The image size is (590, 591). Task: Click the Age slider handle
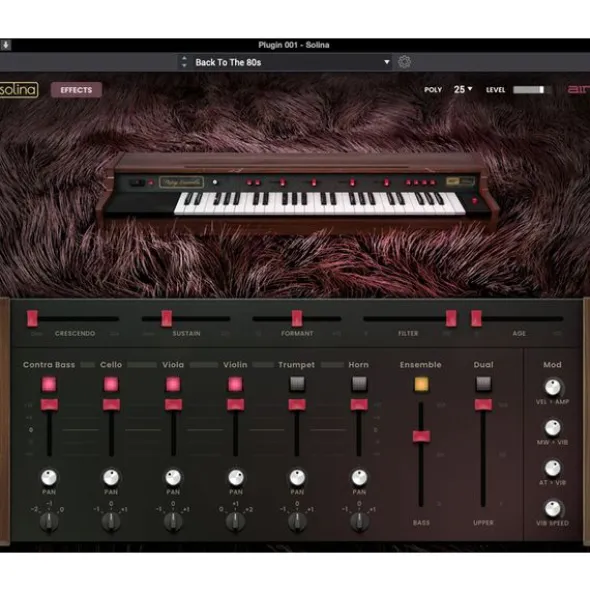click(x=476, y=318)
